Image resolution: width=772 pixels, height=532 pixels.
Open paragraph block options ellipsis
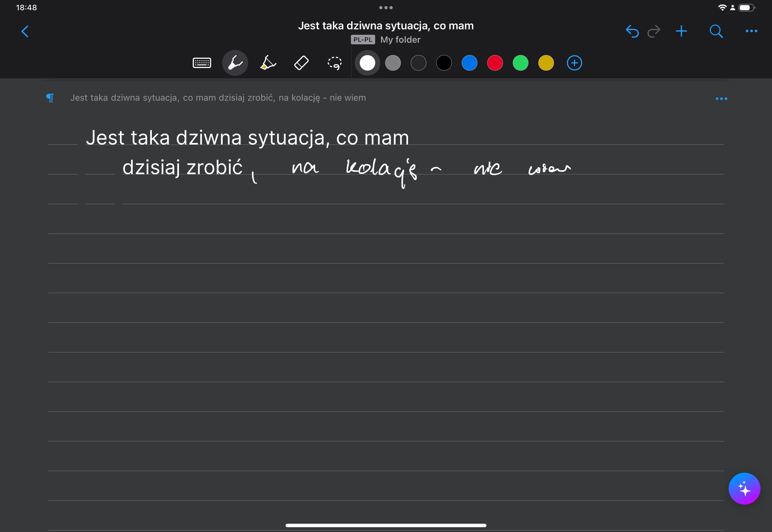[721, 99]
